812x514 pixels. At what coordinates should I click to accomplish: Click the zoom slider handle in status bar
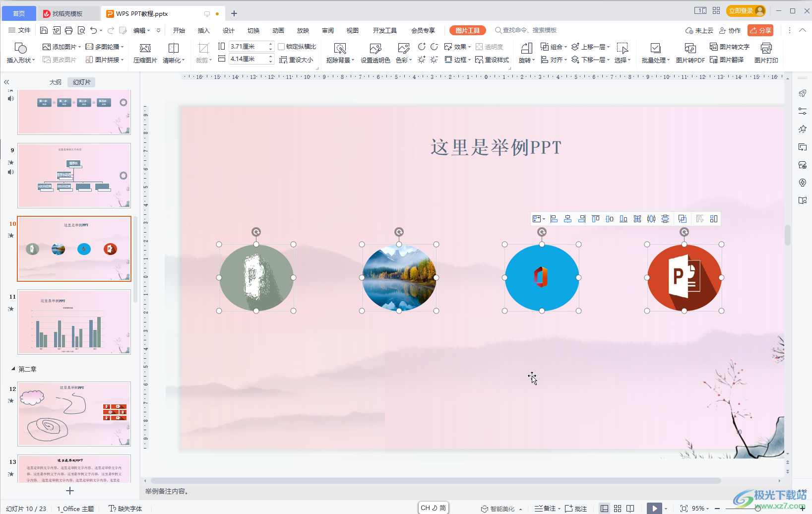click(757, 509)
